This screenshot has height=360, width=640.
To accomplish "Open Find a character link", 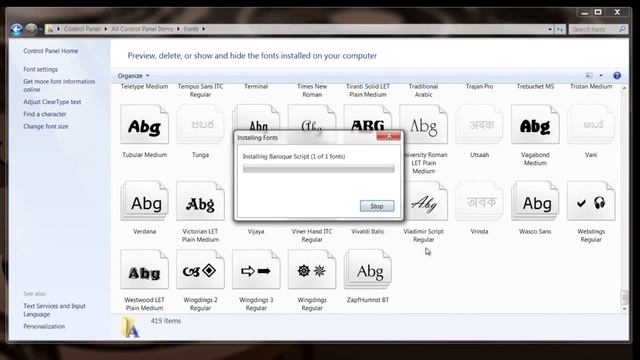I will pyautogui.click(x=45, y=114).
